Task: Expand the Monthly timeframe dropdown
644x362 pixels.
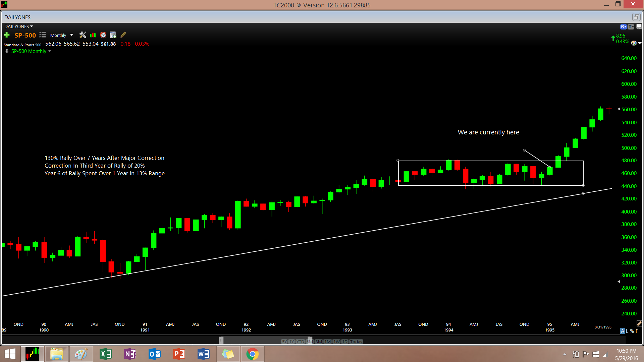Action: tap(71, 35)
